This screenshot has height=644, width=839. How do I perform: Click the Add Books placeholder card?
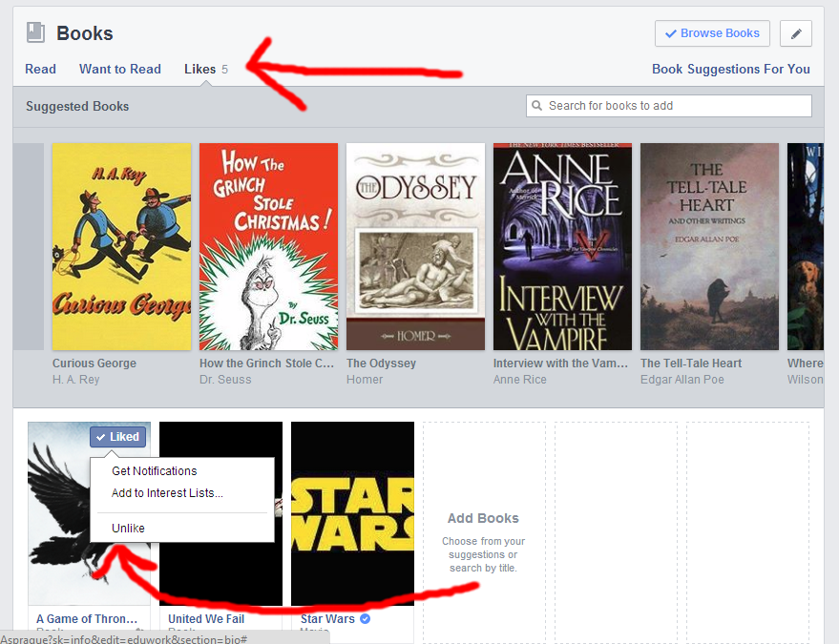[x=484, y=532]
